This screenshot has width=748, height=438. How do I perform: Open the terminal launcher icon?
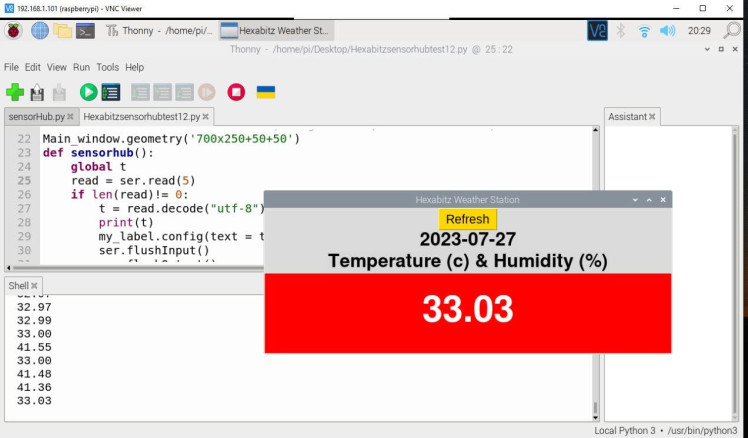[85, 31]
